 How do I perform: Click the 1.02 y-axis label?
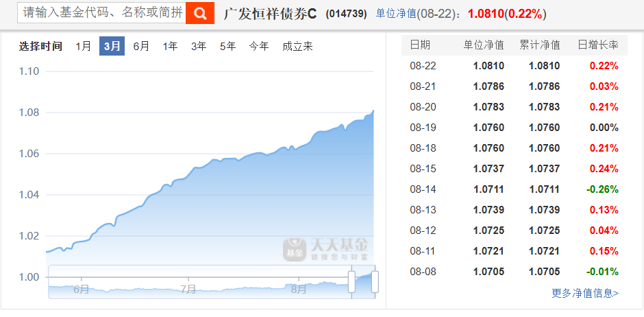click(29, 235)
